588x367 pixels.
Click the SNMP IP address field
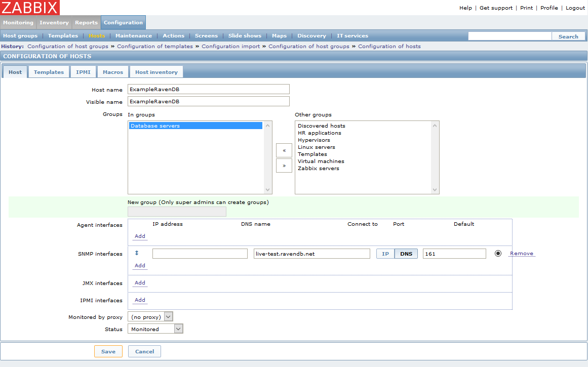point(200,254)
